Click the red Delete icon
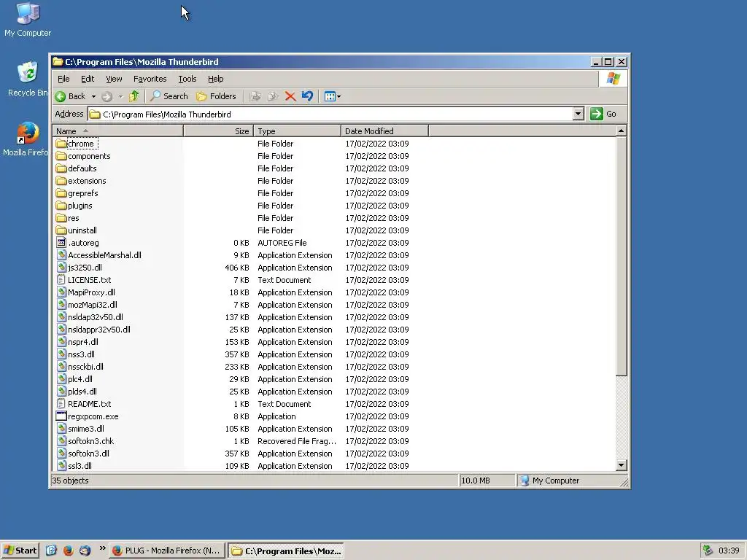This screenshot has height=560, width=747. pos(290,97)
